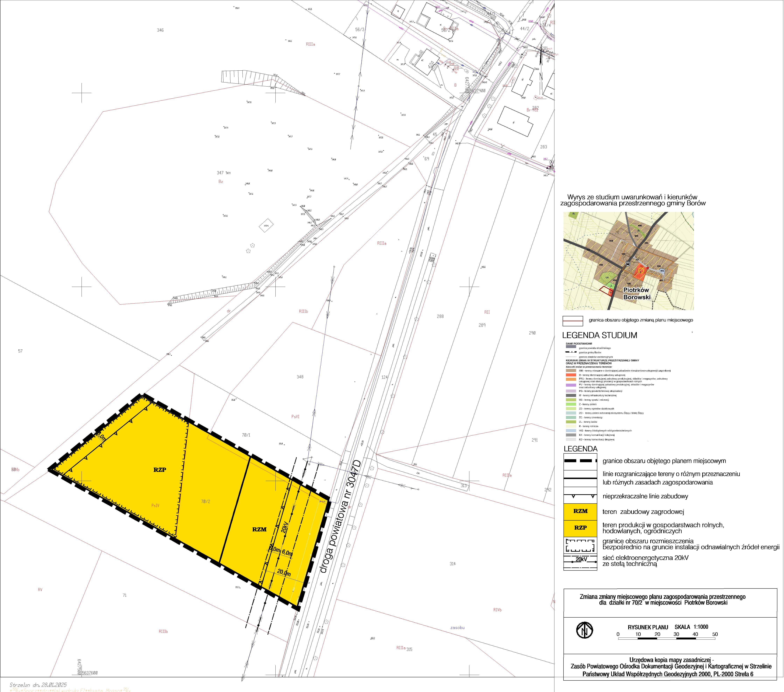Click the RZM label on the map
The image size is (784, 692).
coord(259,529)
